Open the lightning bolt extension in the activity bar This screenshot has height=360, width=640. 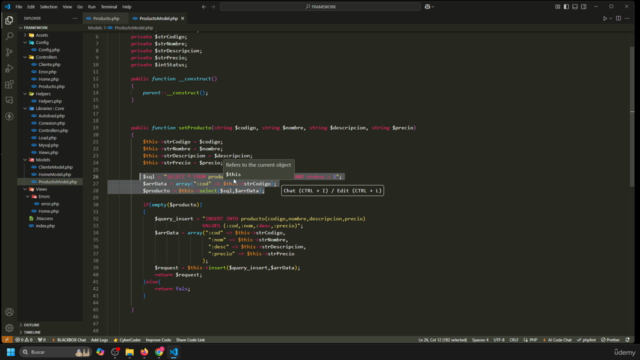pyautogui.click(x=9, y=116)
